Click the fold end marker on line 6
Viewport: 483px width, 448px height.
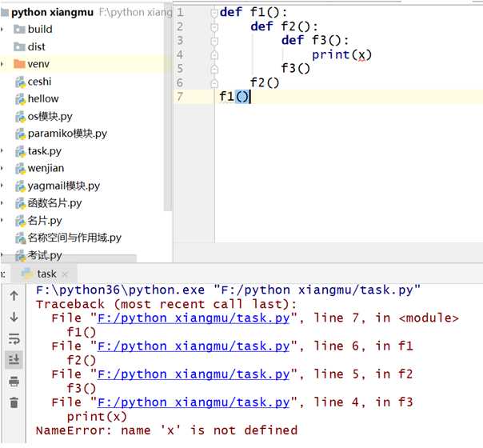(214, 83)
